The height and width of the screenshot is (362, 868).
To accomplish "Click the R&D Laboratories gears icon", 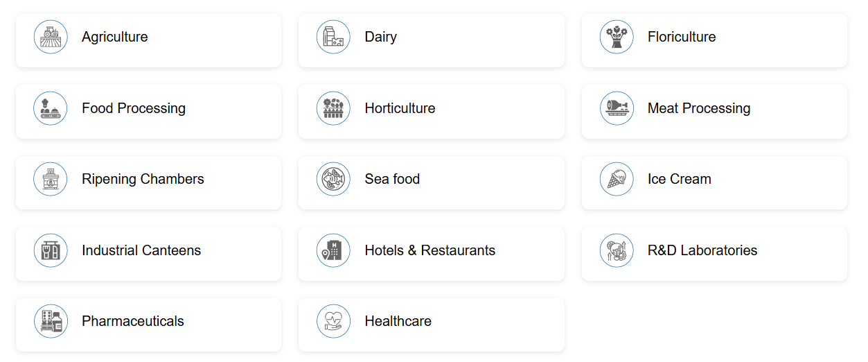I will (617, 250).
